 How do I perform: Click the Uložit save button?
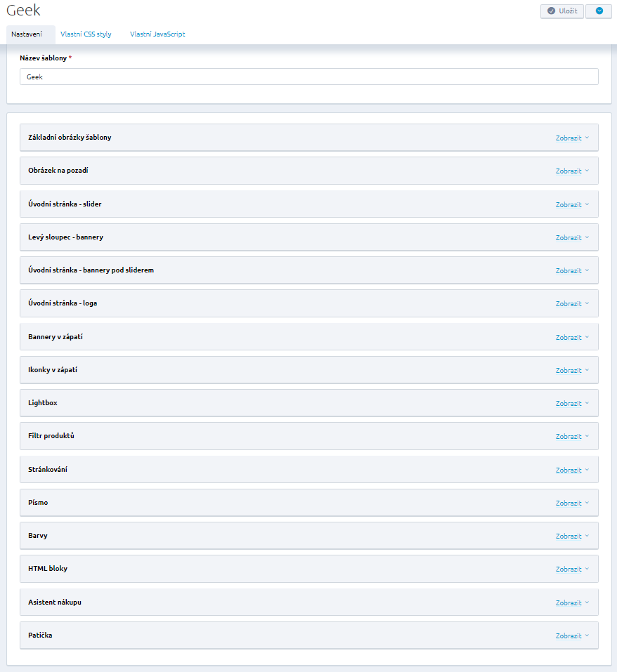[x=561, y=11]
